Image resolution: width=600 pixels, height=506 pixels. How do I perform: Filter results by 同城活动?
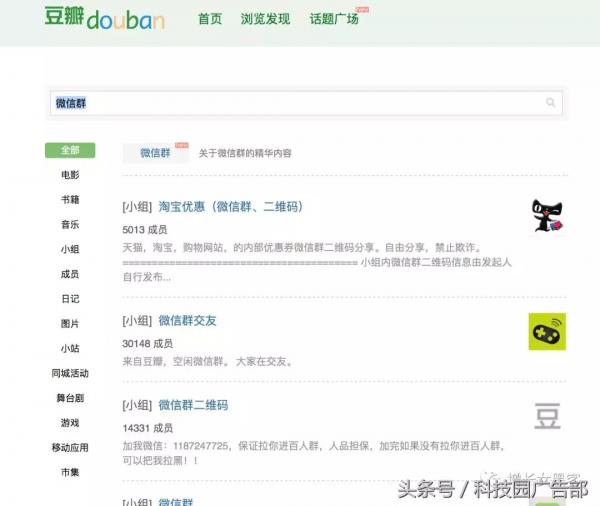[70, 373]
